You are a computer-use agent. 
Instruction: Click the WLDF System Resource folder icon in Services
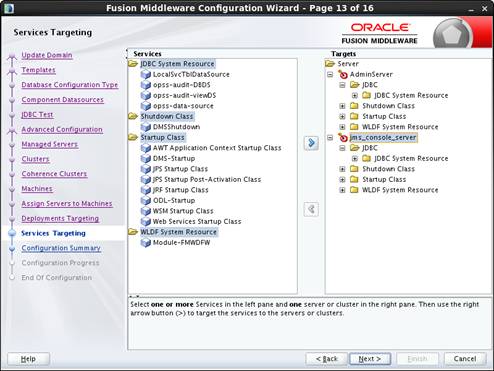coord(133,232)
